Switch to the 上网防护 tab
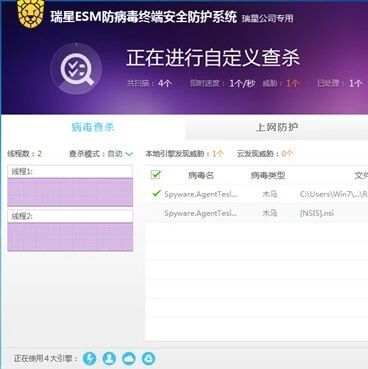This screenshot has height=369, width=368. (x=277, y=127)
